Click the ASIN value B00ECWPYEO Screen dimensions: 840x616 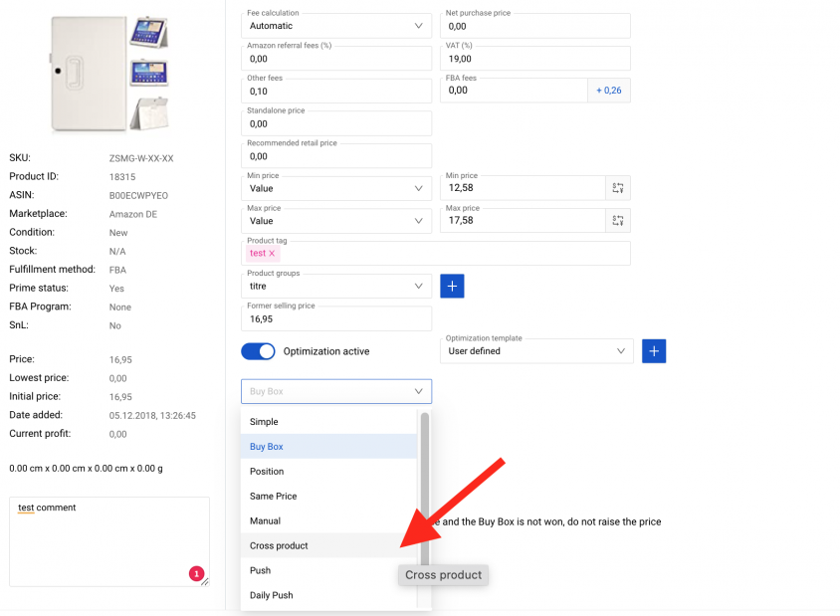(138, 195)
